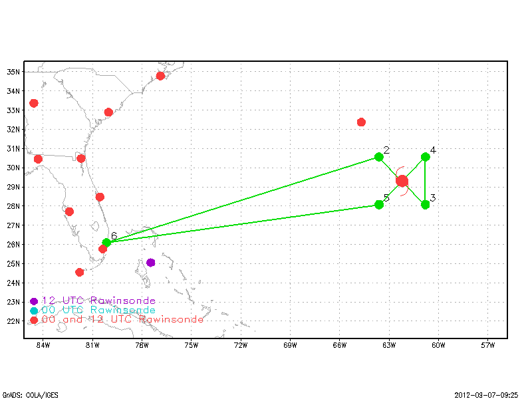Image resolution: width=532 pixels, height=399 pixels.
Task: Click the 63W longitude label
Action: 389,345
